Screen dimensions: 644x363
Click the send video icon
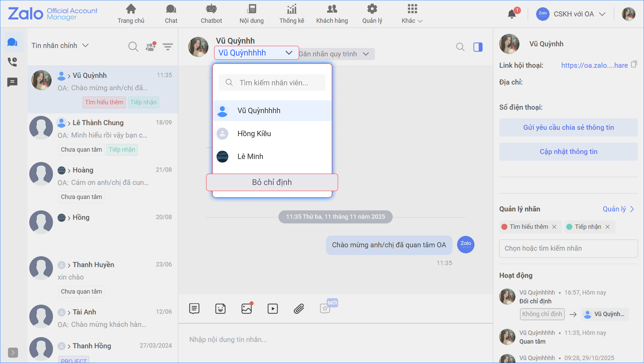click(272, 309)
